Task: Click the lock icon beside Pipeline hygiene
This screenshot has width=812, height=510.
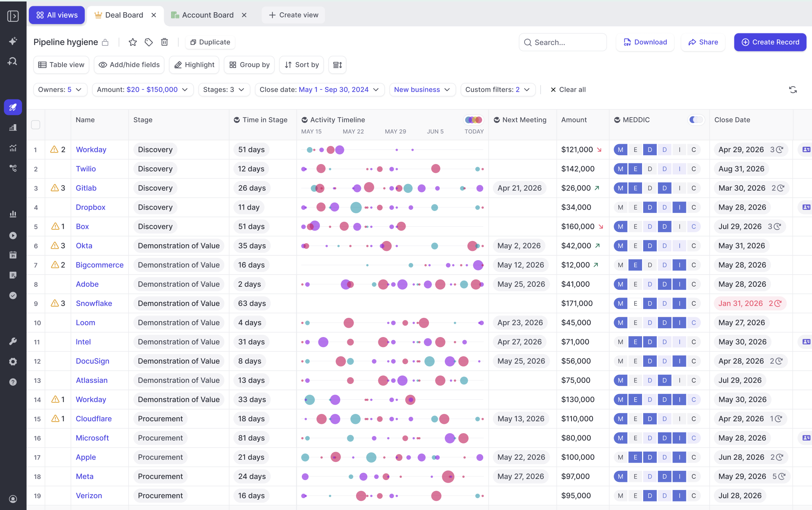Action: (x=105, y=42)
